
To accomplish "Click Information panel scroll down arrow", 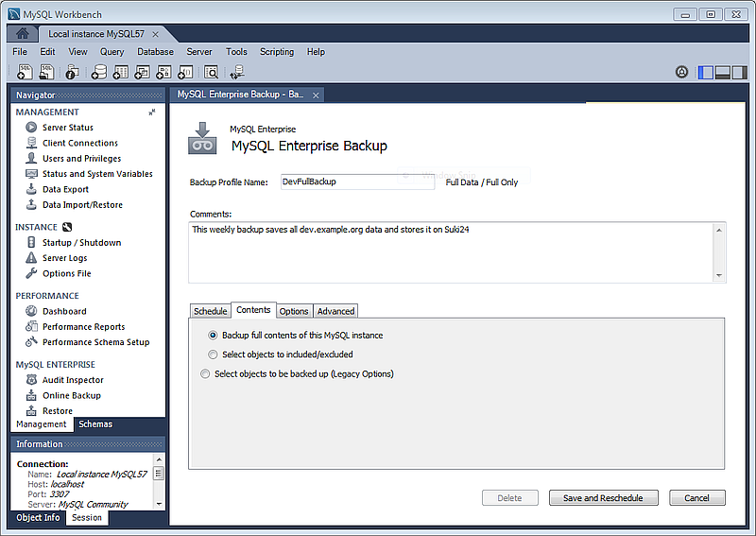I will click(x=159, y=504).
